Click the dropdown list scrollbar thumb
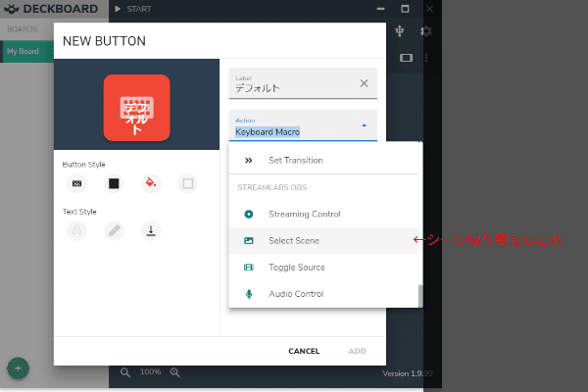Image resolution: width=588 pixels, height=392 pixels. pos(420,296)
